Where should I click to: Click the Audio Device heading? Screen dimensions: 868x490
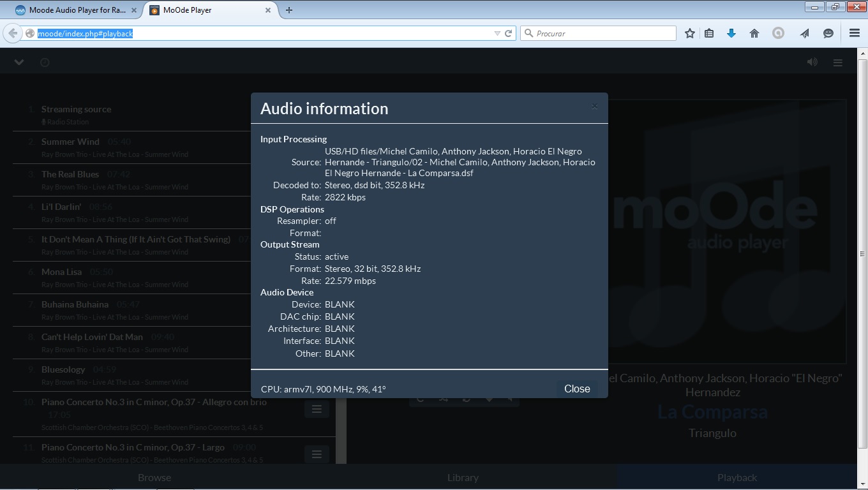[x=287, y=292]
